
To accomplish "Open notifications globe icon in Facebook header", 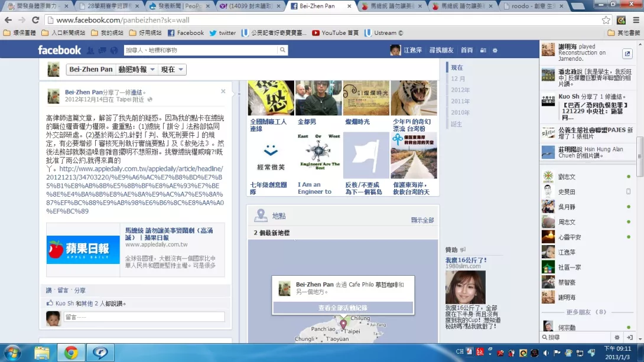I will pyautogui.click(x=114, y=50).
